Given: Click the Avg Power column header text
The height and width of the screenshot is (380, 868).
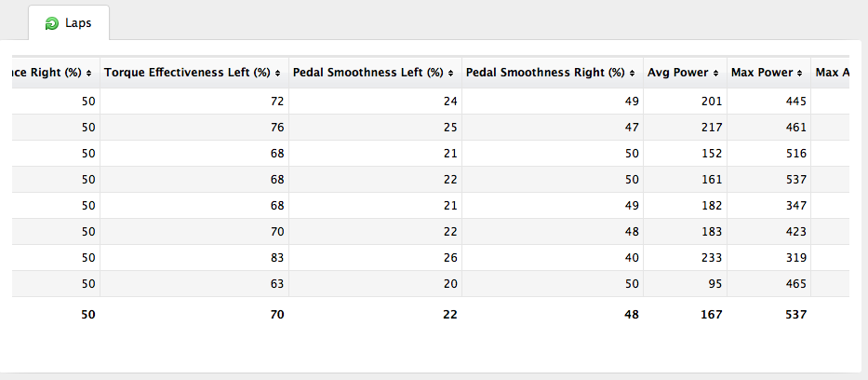Looking at the screenshot, I should tap(680, 73).
